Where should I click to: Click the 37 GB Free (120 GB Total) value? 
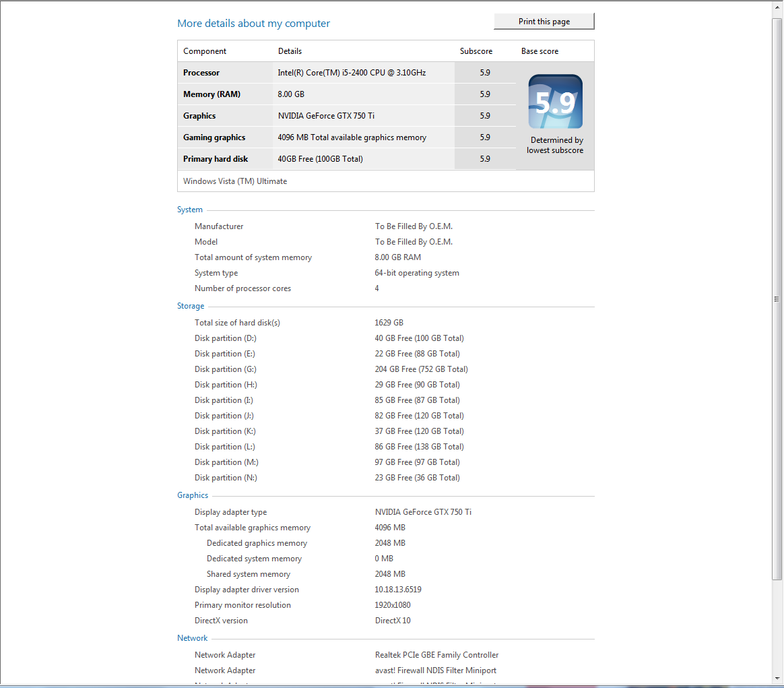coord(419,431)
